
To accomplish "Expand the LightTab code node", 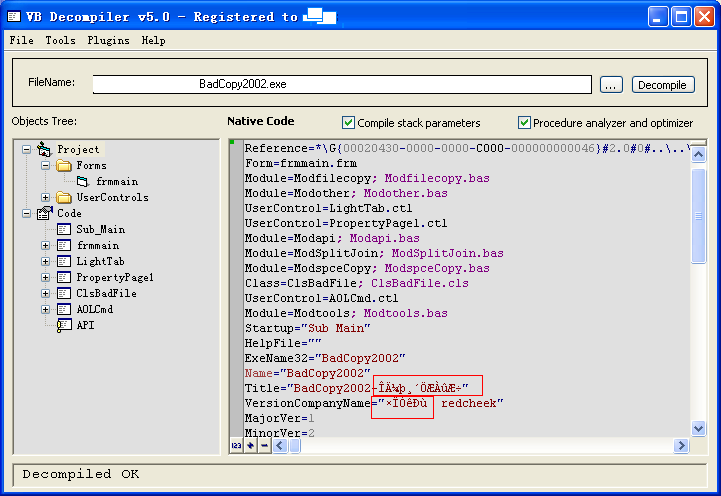I will point(46,262).
